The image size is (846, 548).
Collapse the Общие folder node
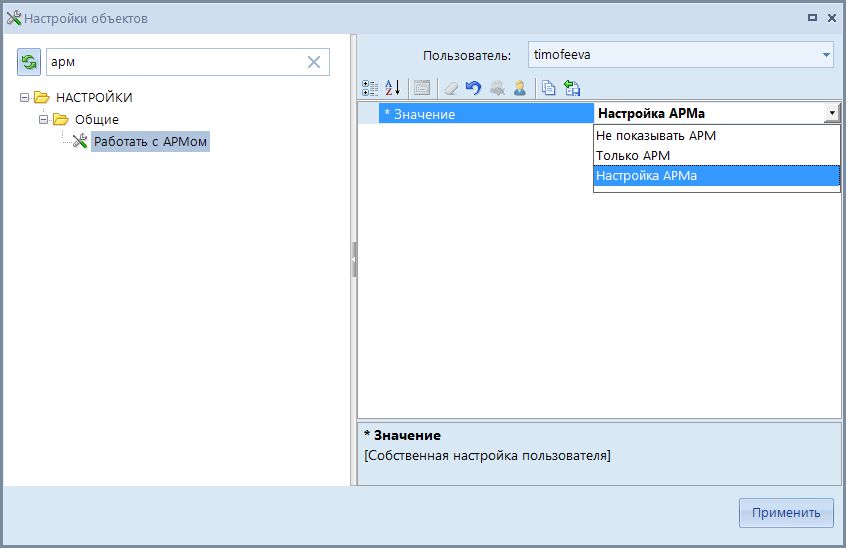point(44,120)
